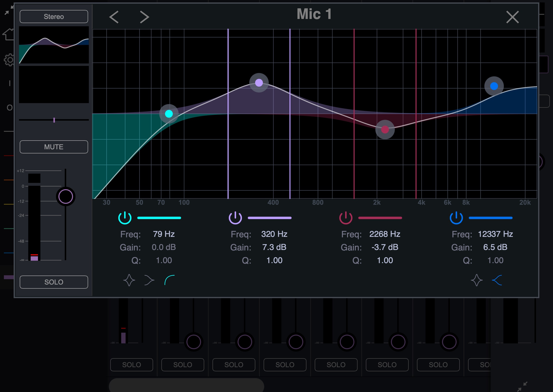
Task: Toggle purple band 2 power button
Action: tap(235, 218)
